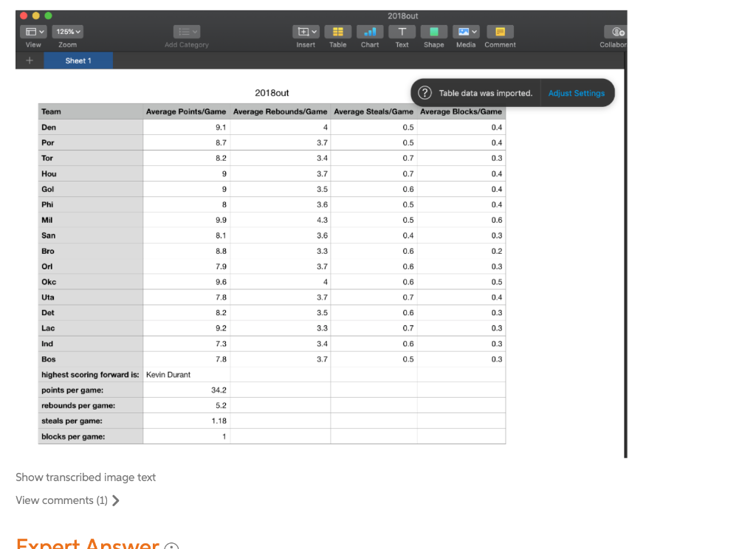Click the yellow minimize window button

coord(35,16)
